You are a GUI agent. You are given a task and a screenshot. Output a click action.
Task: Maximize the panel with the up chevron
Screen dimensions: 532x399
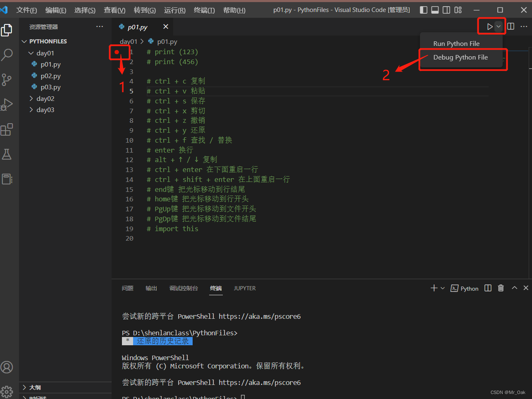click(515, 288)
